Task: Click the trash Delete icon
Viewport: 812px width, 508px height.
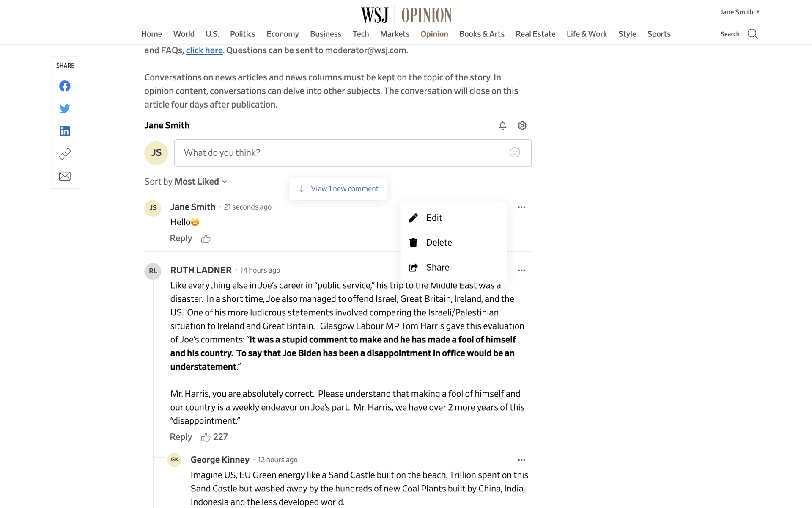Action: click(413, 243)
